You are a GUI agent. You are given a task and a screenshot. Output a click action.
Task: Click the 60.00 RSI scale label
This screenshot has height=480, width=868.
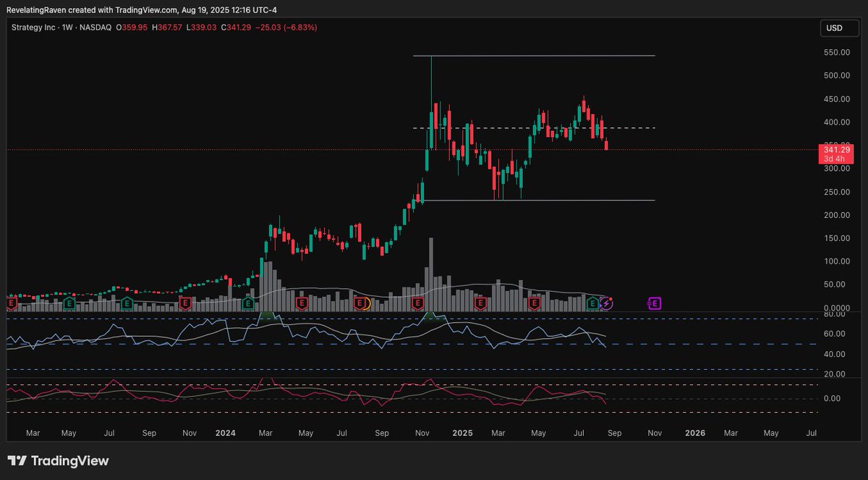pyautogui.click(x=834, y=334)
